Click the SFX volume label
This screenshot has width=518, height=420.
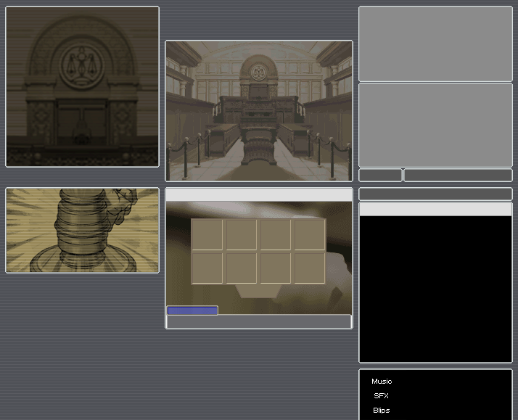click(382, 396)
